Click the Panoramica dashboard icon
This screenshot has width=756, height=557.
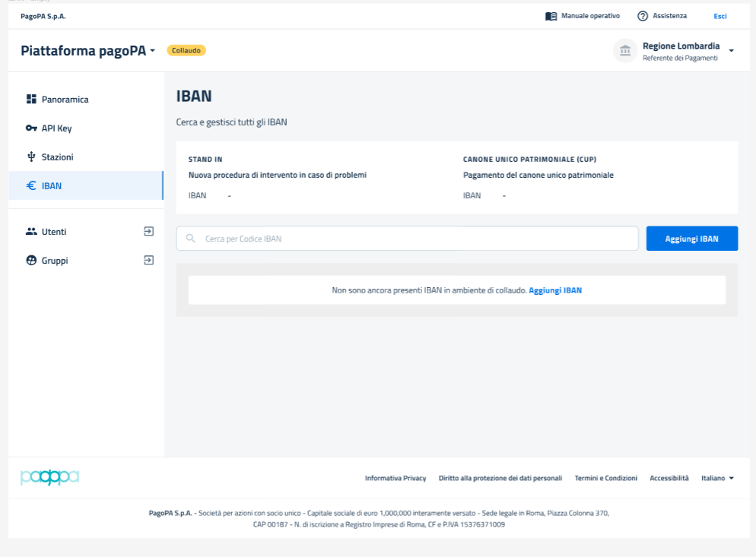click(31, 100)
